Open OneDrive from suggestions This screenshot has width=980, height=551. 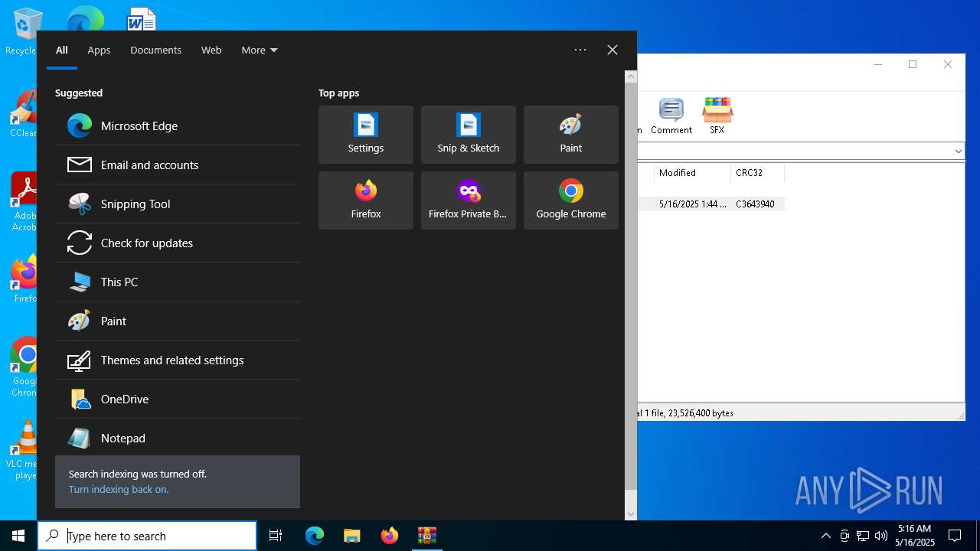[x=178, y=399]
